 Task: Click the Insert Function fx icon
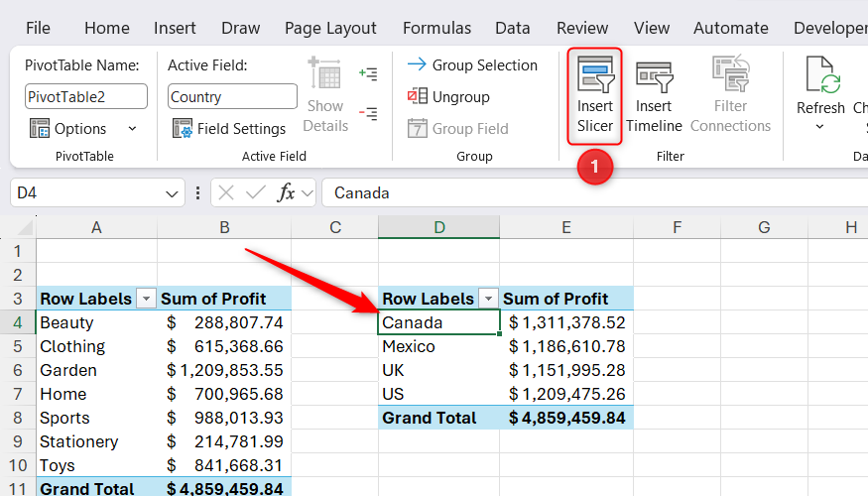click(287, 192)
